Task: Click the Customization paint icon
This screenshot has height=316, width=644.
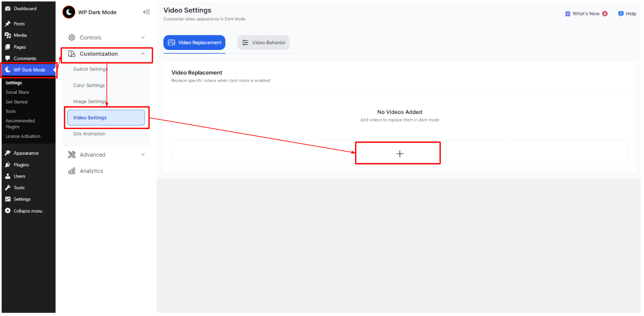Action: (72, 54)
